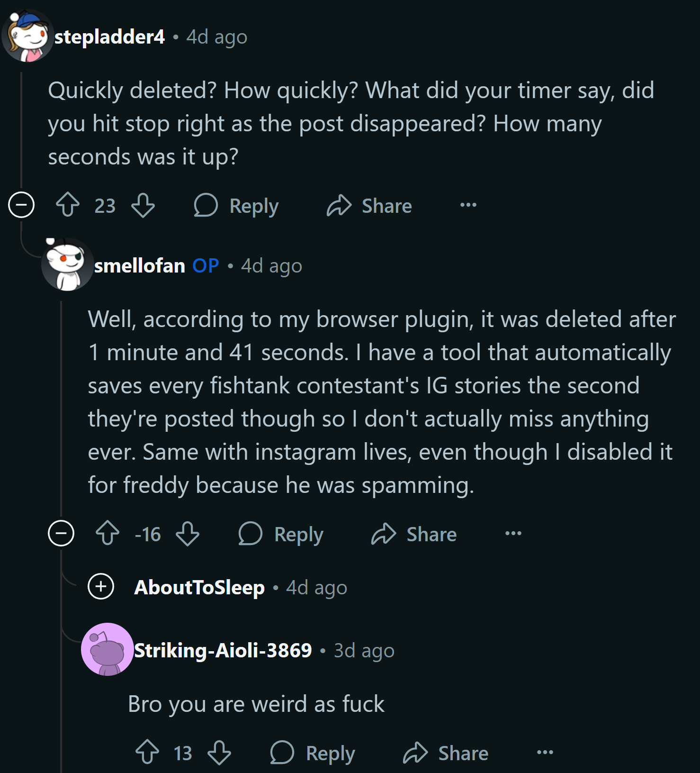Expand AboutToSleep's collapsed comment
The width and height of the screenshot is (700, 773).
[x=101, y=587]
